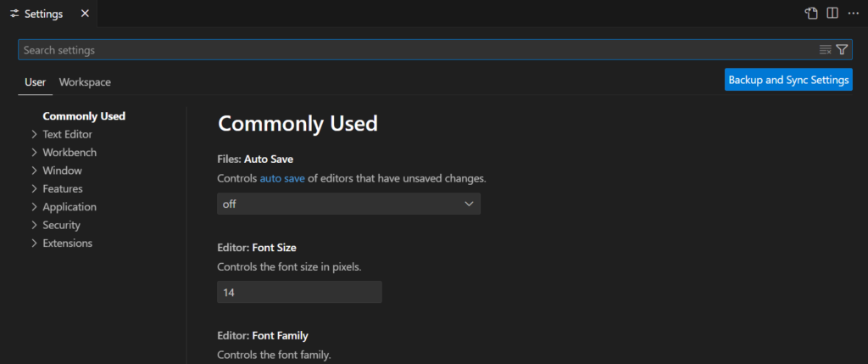Screen dimensions: 868x364
Task: Expand the Features section chevron
Action: click(x=35, y=188)
